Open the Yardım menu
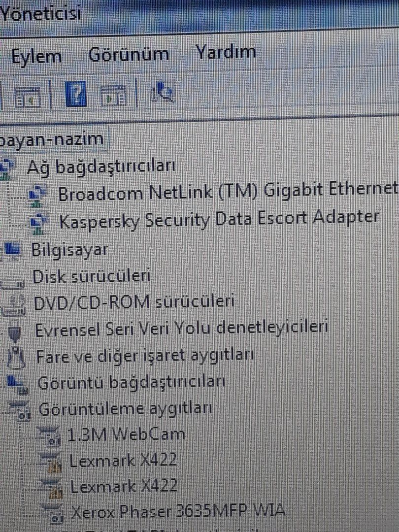The image size is (399, 532). pyautogui.click(x=226, y=52)
